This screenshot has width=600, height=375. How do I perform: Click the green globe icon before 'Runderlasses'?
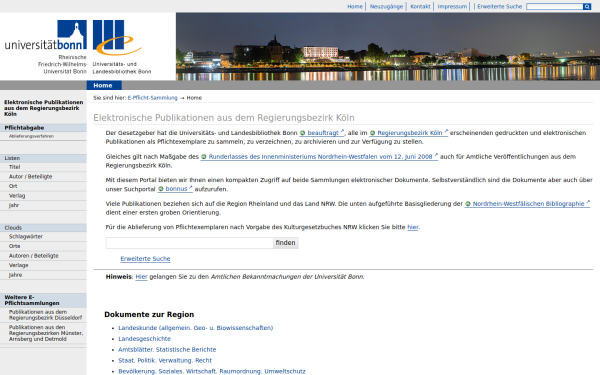(204, 157)
